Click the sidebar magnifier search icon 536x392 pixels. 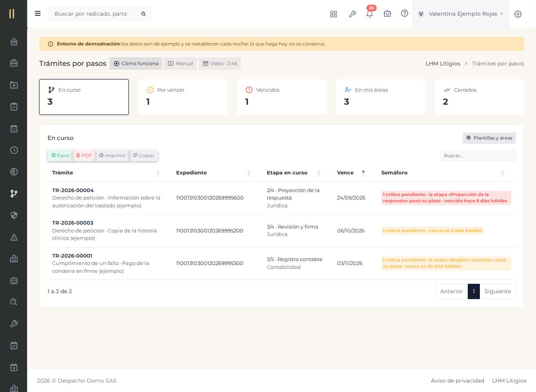[x=14, y=302]
